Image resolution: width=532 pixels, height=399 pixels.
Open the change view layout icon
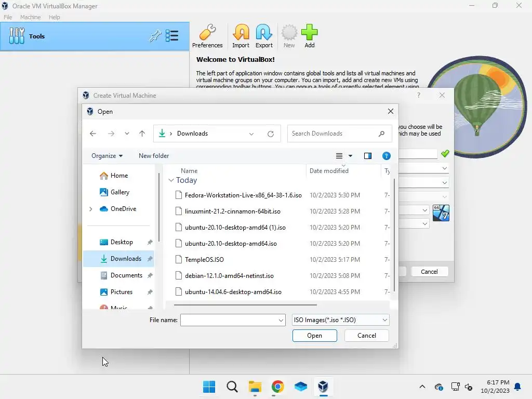coord(339,156)
